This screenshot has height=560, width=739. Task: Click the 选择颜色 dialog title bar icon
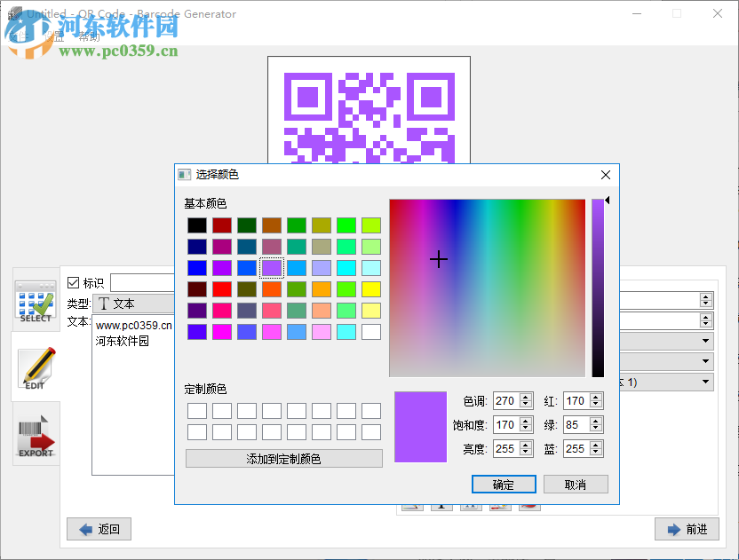(184, 174)
